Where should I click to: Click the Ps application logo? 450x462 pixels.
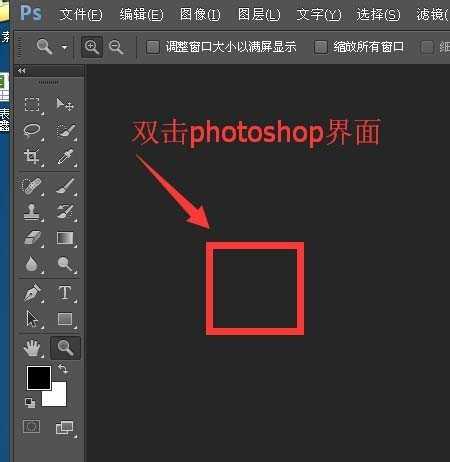[x=31, y=14]
